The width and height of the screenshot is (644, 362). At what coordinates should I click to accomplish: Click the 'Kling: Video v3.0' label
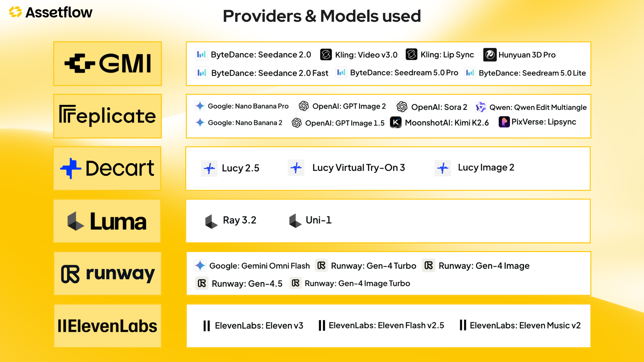(x=366, y=55)
